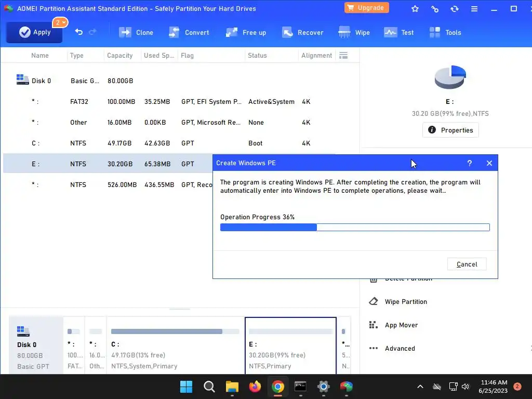Open File Explorer from taskbar
Viewport: 532px width, 399px height.
pos(232,387)
